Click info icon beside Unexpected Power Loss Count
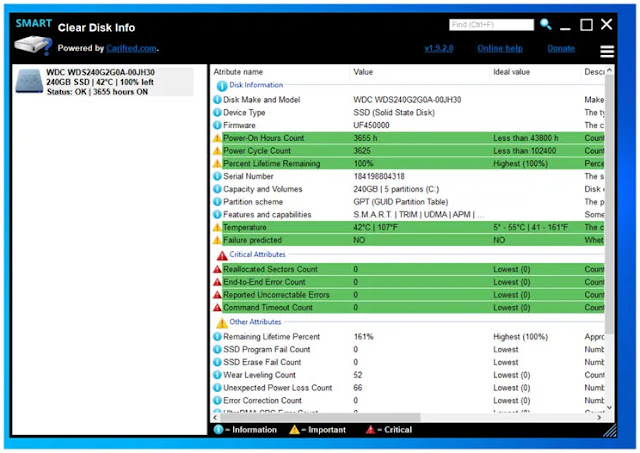Viewport: 640px width, 453px height. point(218,388)
